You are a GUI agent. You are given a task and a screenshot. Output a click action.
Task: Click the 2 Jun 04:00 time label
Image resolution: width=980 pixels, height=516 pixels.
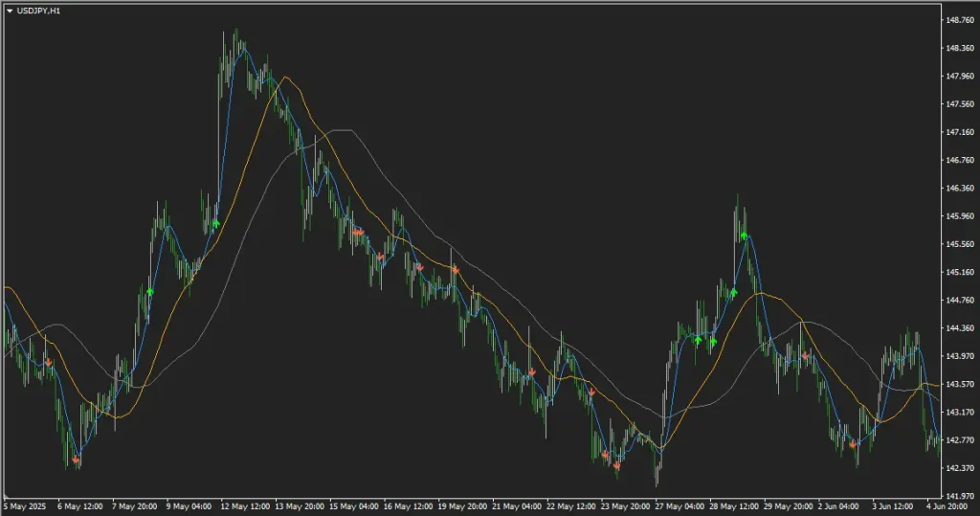tap(838, 506)
